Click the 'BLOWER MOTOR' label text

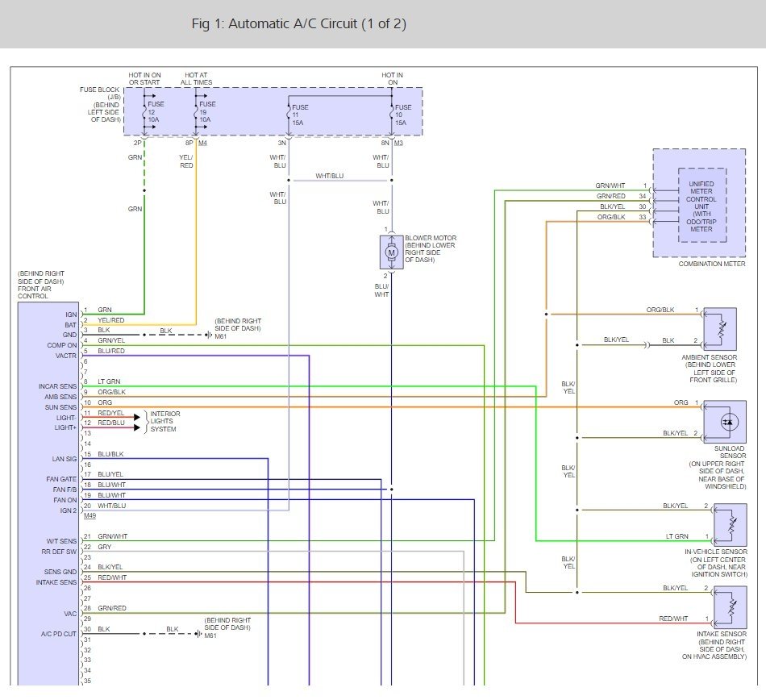[x=431, y=238]
